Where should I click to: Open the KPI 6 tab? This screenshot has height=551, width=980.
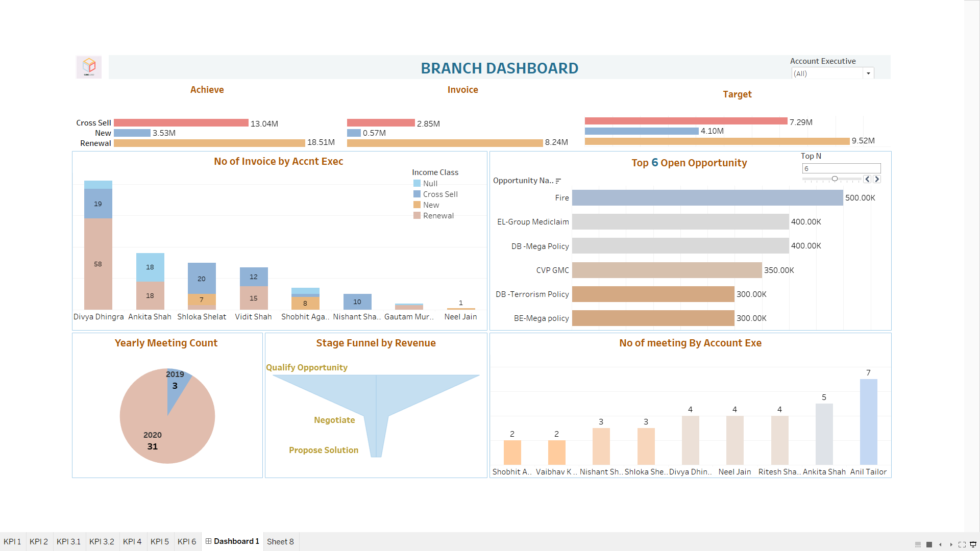187,541
